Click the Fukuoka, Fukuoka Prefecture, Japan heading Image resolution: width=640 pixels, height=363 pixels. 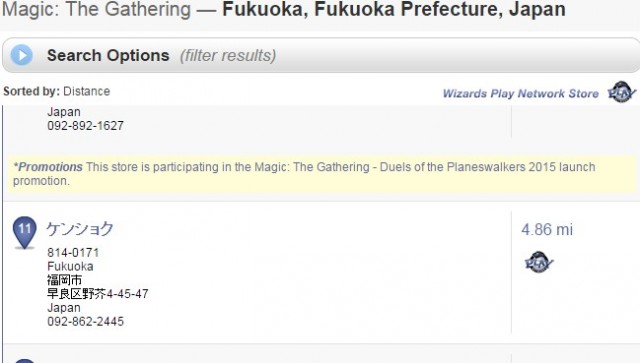394,9
